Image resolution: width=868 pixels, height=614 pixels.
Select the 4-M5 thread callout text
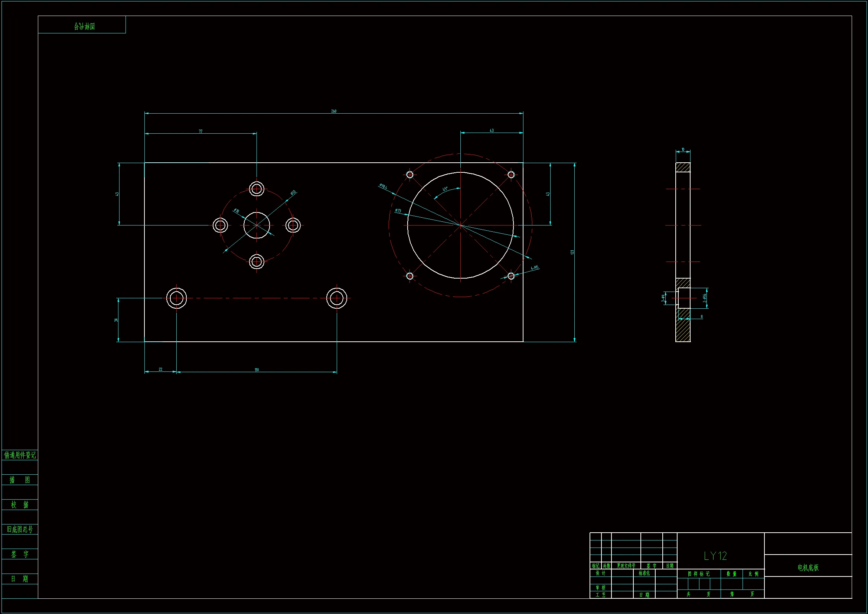pos(535,268)
